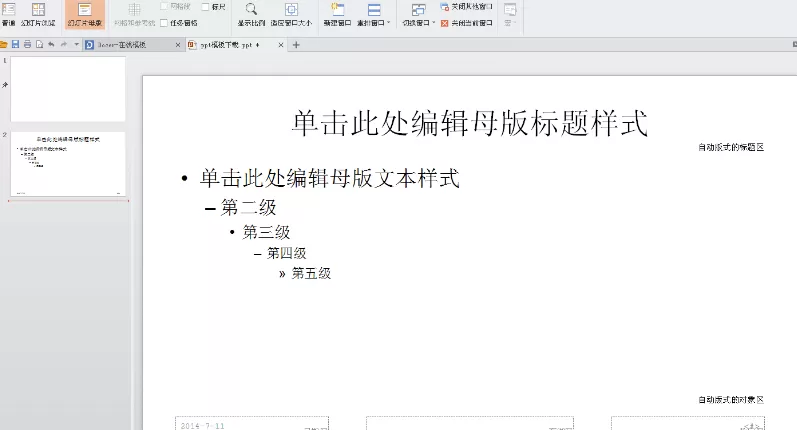
Task: Click the slide number placeholder box
Action: (688, 423)
